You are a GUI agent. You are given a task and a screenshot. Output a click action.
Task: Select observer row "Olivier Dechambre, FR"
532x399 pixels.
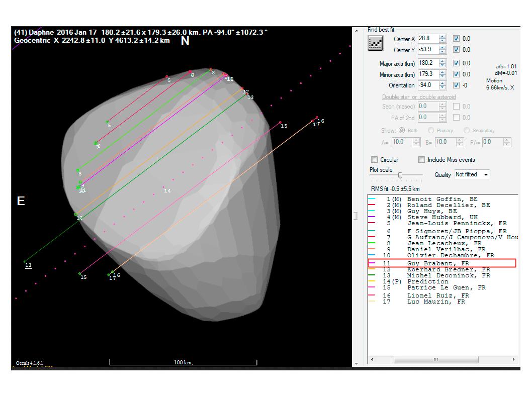(x=442, y=256)
